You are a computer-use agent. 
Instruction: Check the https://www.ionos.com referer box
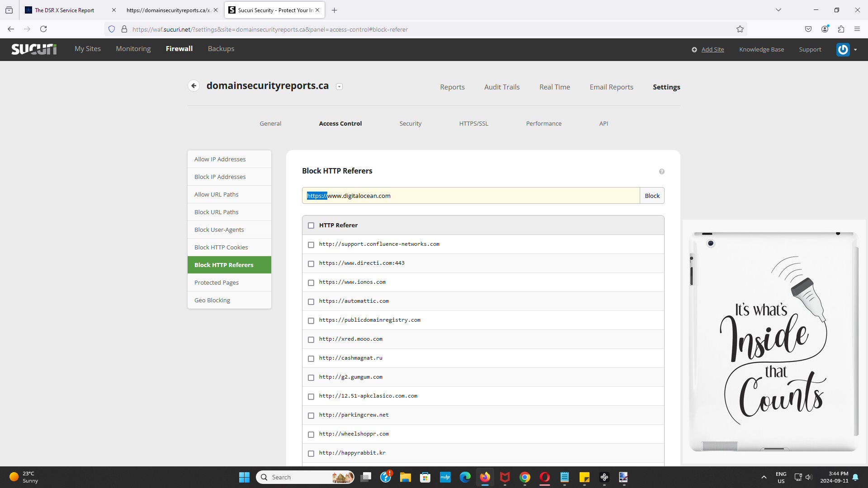click(x=311, y=282)
